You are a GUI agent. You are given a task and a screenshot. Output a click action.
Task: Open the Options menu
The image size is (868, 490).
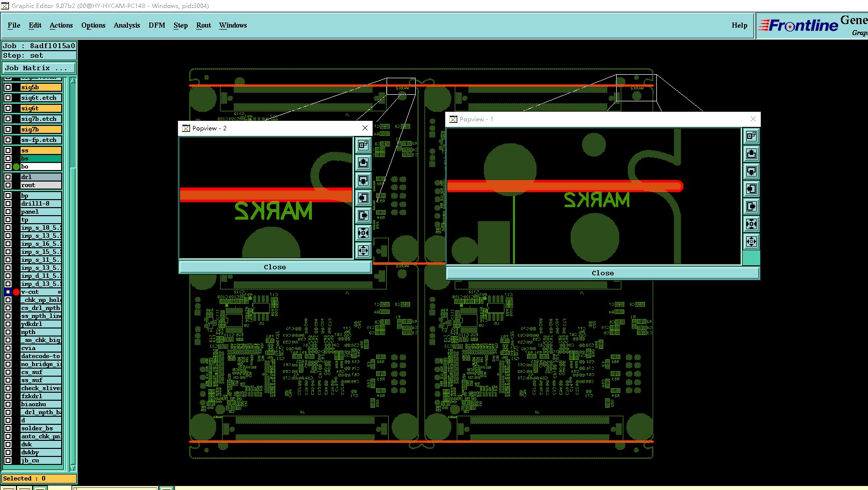pyautogui.click(x=93, y=25)
